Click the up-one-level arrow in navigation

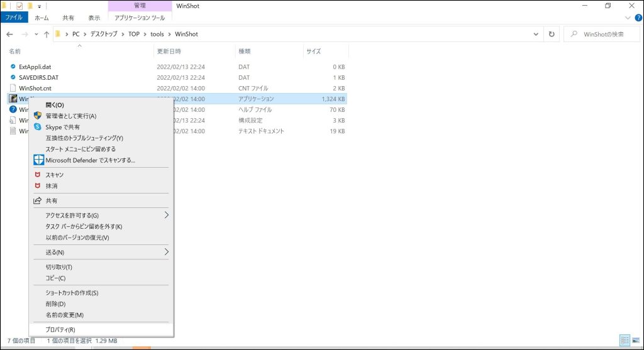47,35
